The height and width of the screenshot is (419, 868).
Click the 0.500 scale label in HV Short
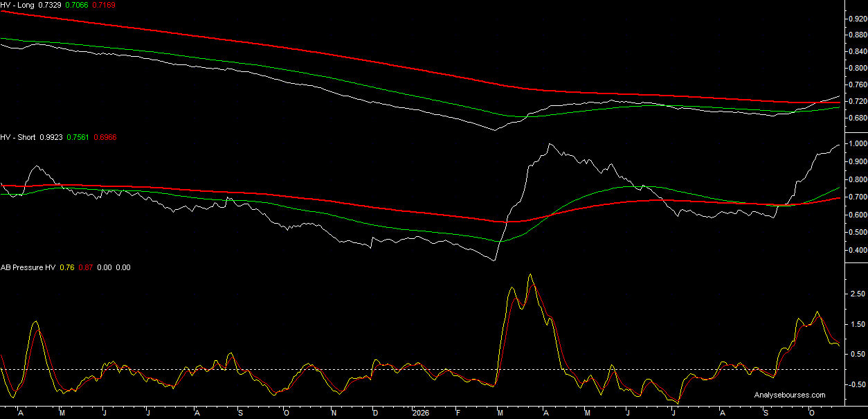[858, 233]
